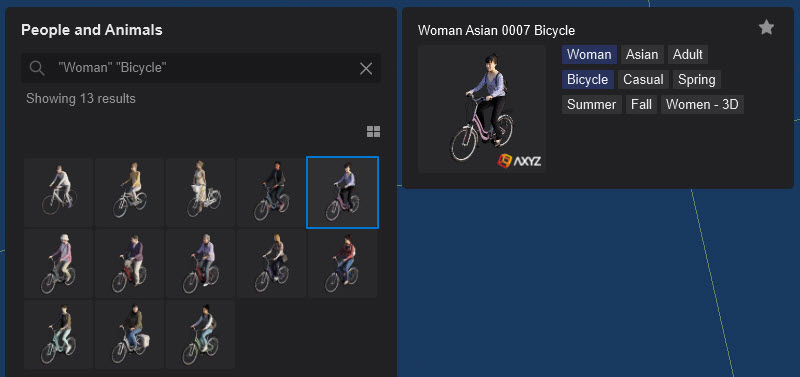Select last thumbnail, woman on green bicycle
The width and height of the screenshot is (800, 377).
201,334
